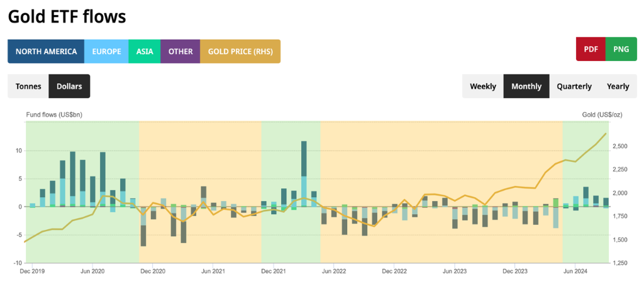Switch to Weekly view
This screenshot has width=644, height=286.
point(483,86)
